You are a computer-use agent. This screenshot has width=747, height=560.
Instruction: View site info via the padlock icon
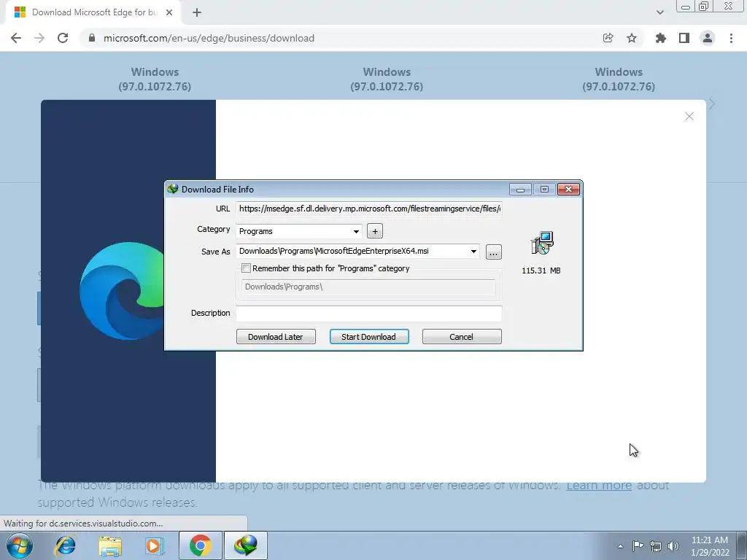(92, 38)
